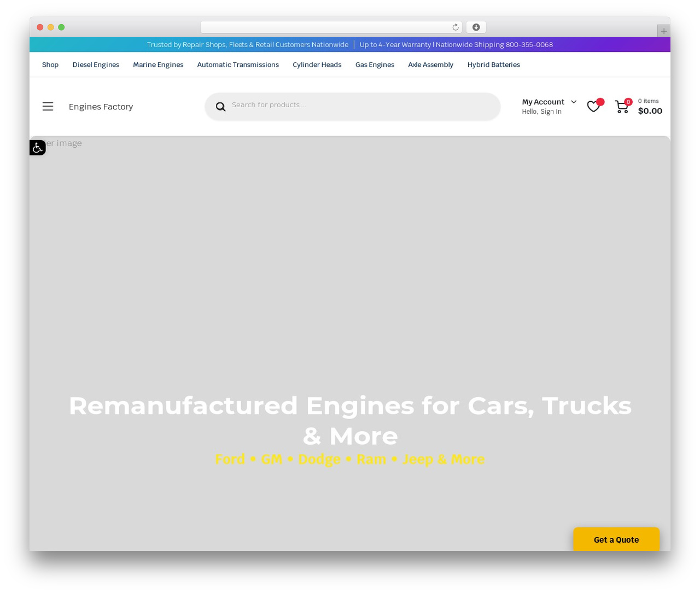700x593 pixels.
Task: Click the browser reload icon
Action: (455, 27)
